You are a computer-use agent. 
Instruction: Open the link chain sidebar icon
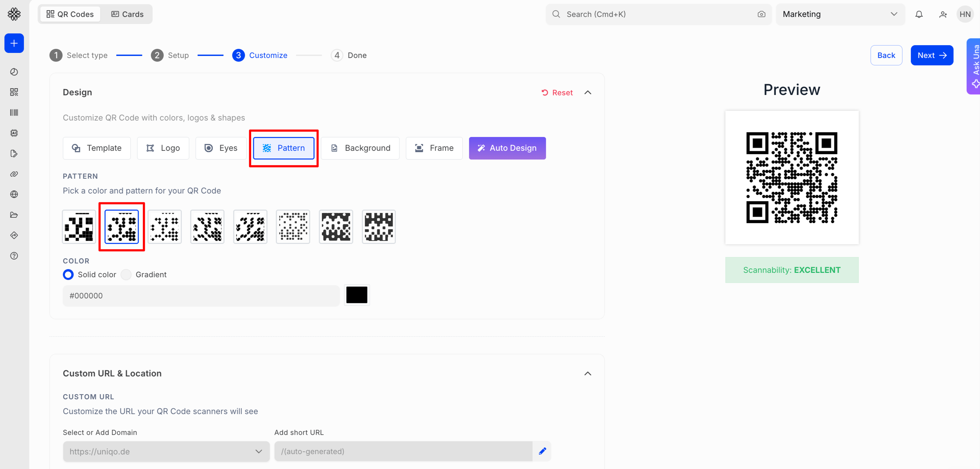click(x=14, y=174)
